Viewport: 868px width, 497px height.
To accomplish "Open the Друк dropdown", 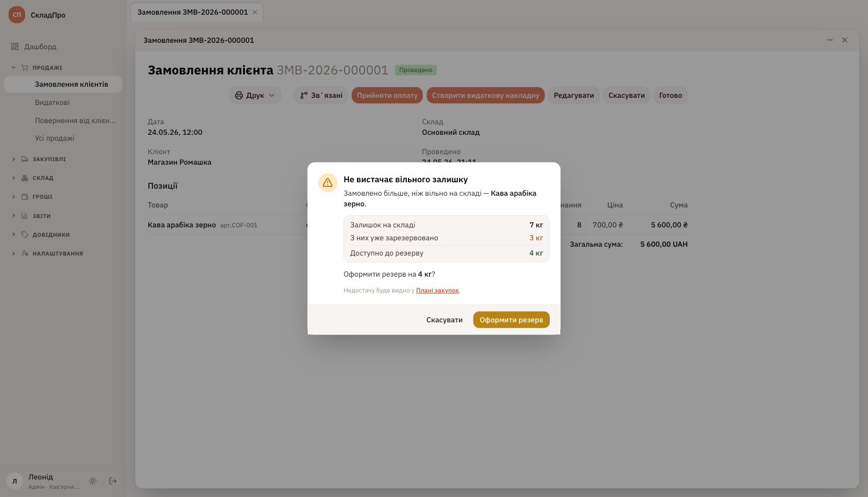I will point(255,96).
